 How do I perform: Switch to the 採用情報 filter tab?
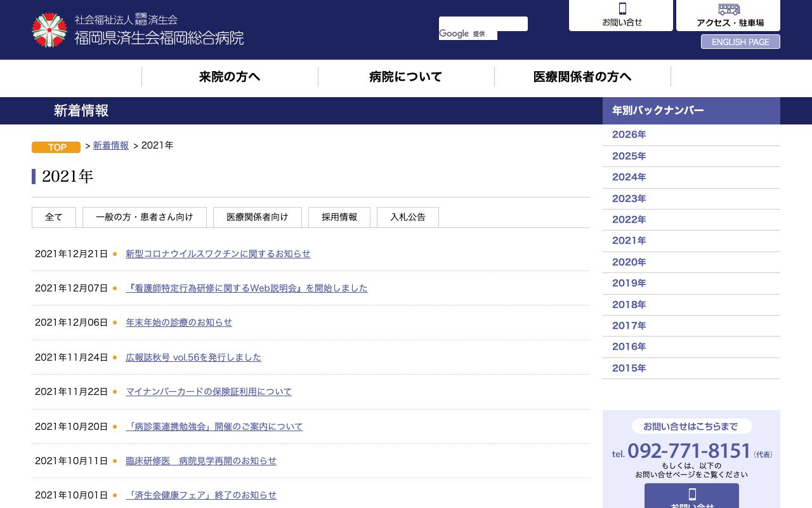pyautogui.click(x=339, y=217)
